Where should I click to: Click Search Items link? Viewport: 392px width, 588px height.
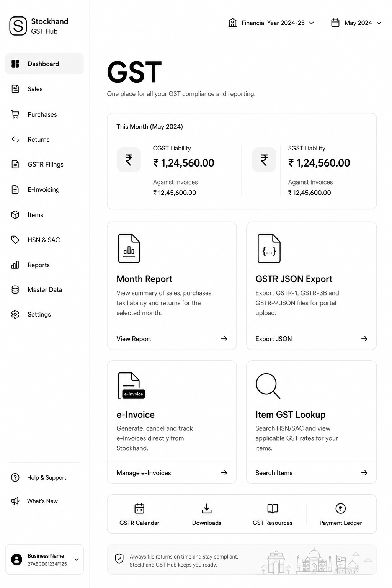(x=274, y=473)
